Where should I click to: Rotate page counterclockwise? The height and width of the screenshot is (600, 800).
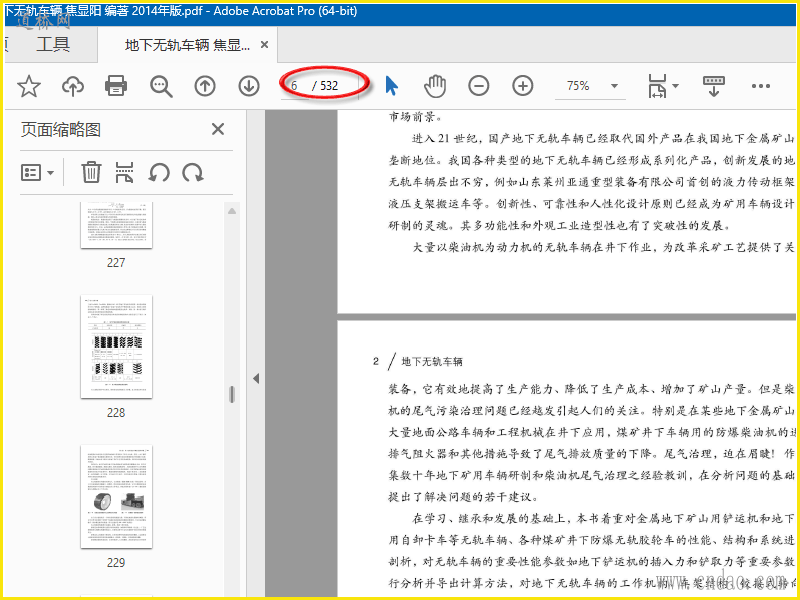(159, 172)
